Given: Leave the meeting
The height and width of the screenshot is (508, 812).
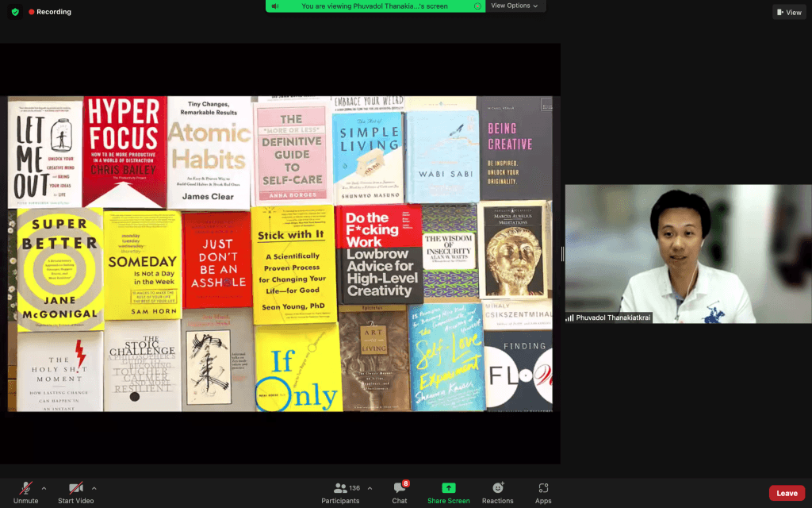Looking at the screenshot, I should click(x=786, y=493).
